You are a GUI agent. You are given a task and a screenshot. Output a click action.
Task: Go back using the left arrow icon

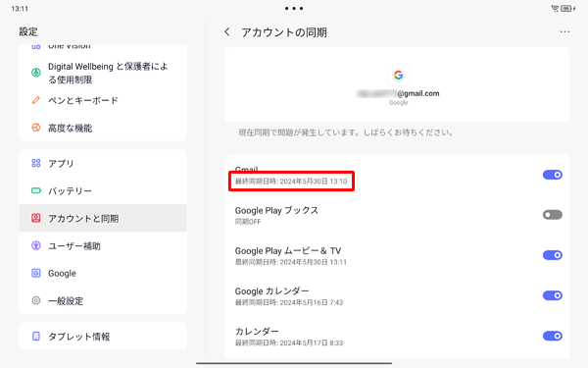point(227,32)
